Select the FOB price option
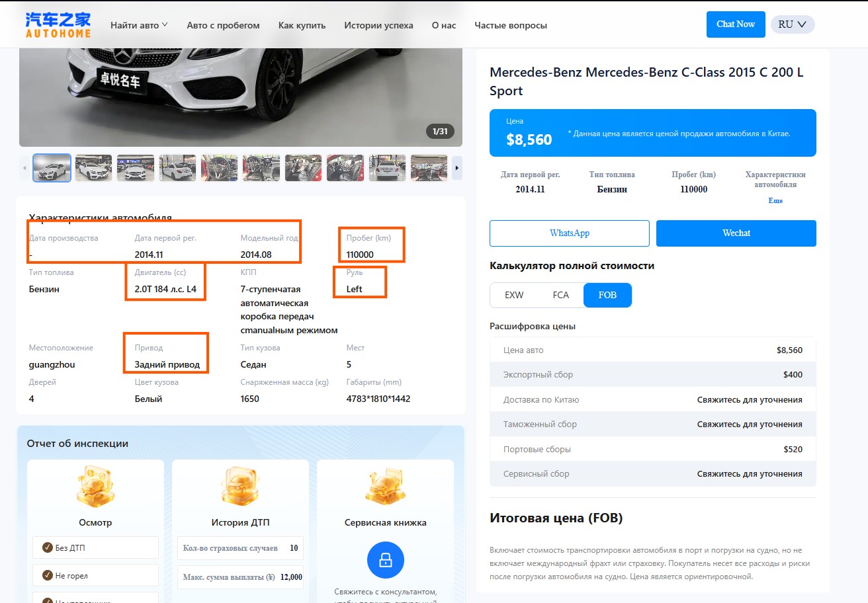868x603 pixels. click(607, 295)
